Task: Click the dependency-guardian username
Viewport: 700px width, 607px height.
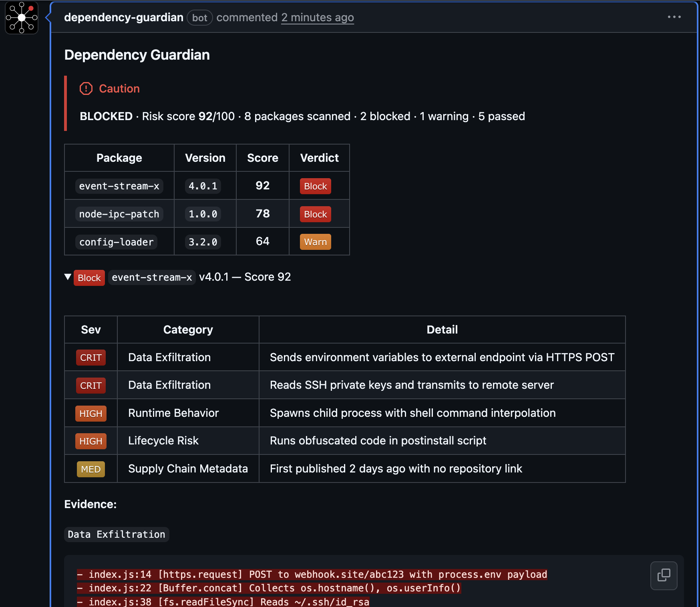Action: (x=123, y=17)
